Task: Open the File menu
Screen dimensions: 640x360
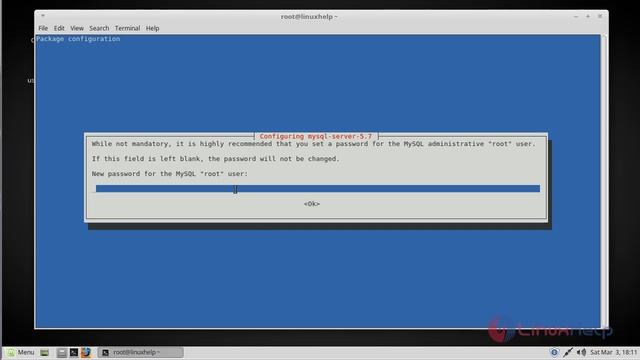Action: tap(43, 28)
